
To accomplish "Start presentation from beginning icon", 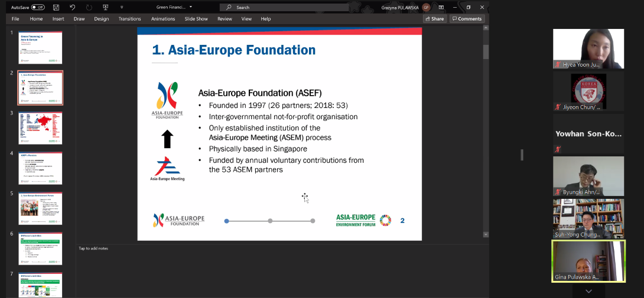I will [x=106, y=8].
